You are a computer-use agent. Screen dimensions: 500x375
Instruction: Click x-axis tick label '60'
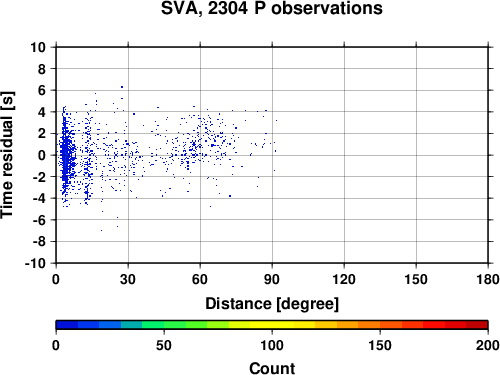click(200, 279)
